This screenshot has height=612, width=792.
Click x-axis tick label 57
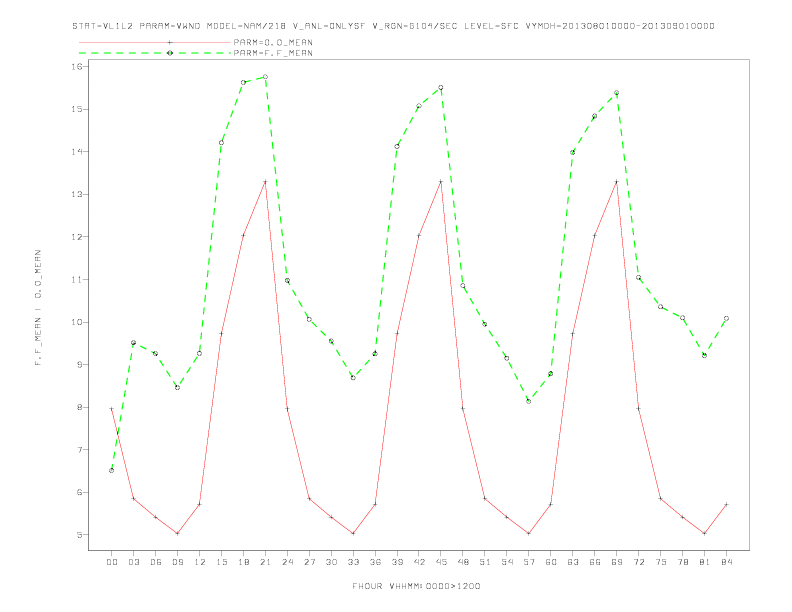click(529, 562)
